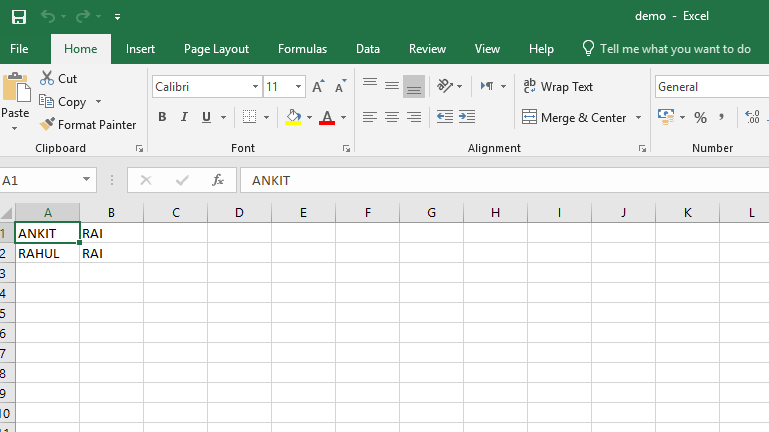Click the Increase Indent icon
769x432 pixels.
point(467,117)
